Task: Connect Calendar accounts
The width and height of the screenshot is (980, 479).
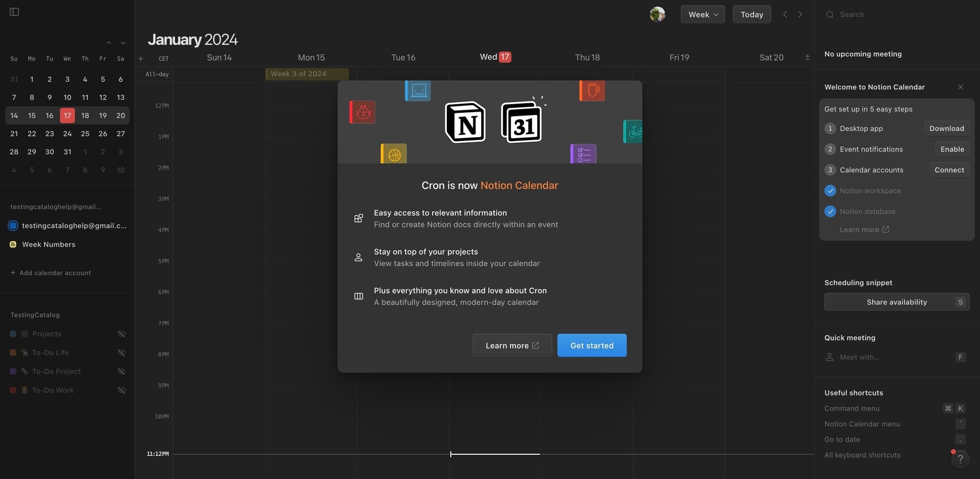Action: click(949, 170)
